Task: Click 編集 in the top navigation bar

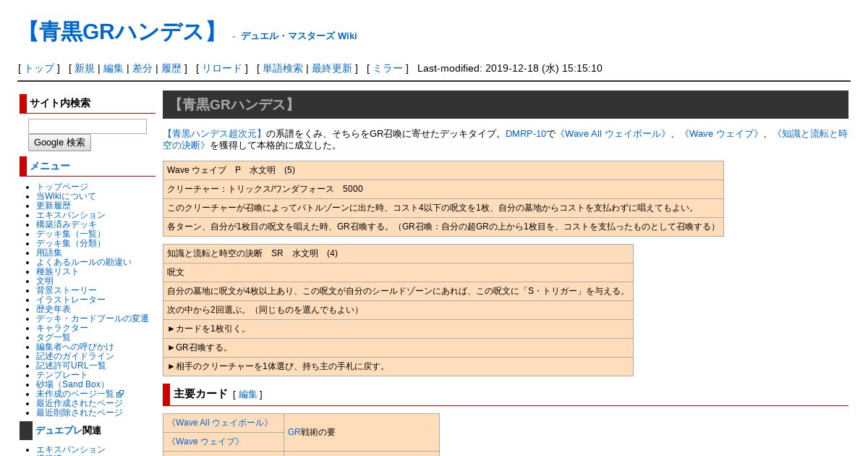Action: 114,68
